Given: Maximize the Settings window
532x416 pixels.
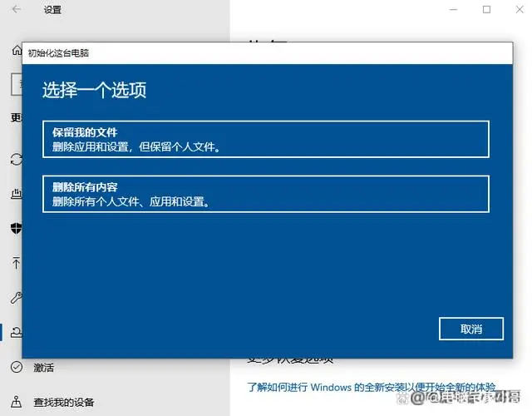Looking at the screenshot, I should (486, 9).
